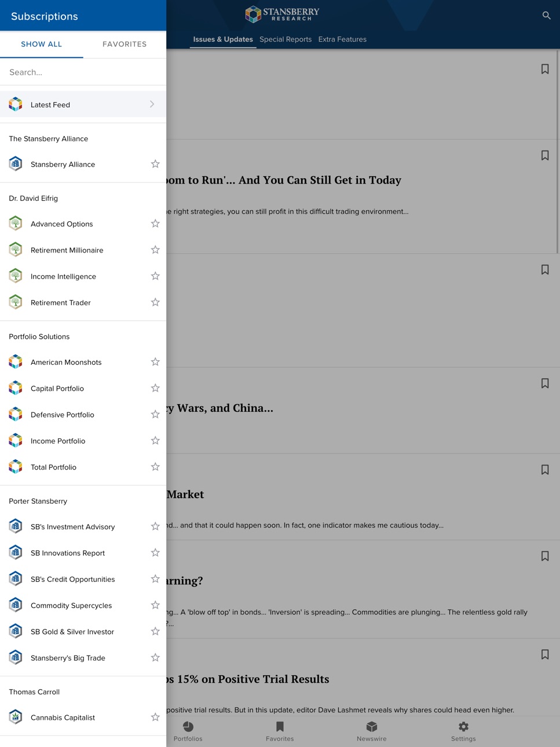Star Advanced Options as a favorite
Screen dimensions: 560x747
[155, 224]
